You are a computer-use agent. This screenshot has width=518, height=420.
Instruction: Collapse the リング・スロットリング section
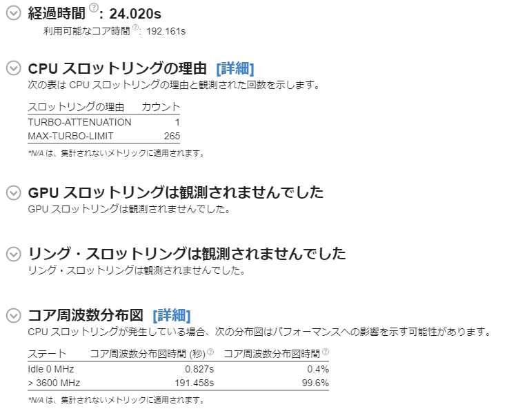click(13, 254)
